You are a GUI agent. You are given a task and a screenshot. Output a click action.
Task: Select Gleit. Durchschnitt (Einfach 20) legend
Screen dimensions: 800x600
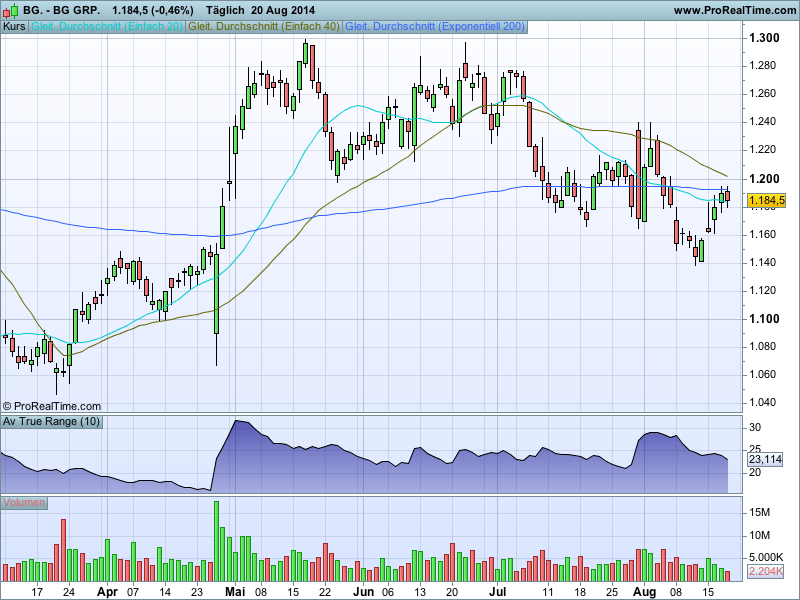click(x=107, y=27)
